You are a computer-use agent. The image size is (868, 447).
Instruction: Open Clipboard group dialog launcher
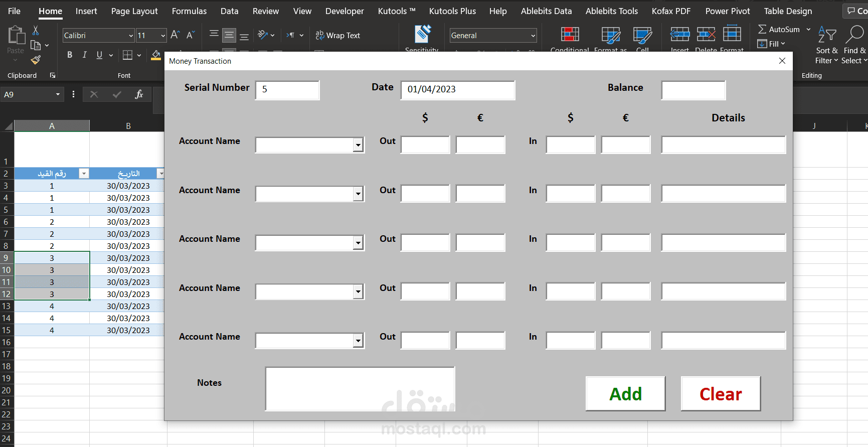[x=53, y=75]
